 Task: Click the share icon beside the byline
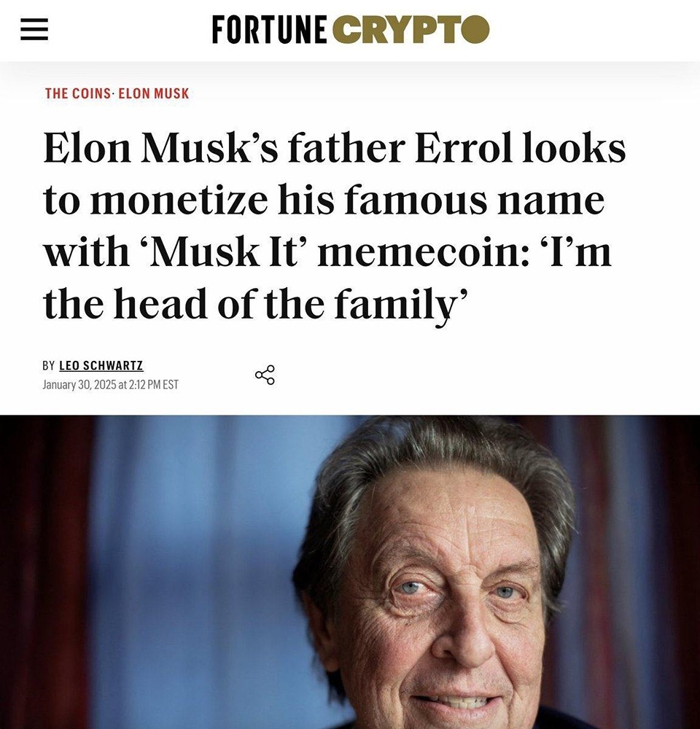265,375
